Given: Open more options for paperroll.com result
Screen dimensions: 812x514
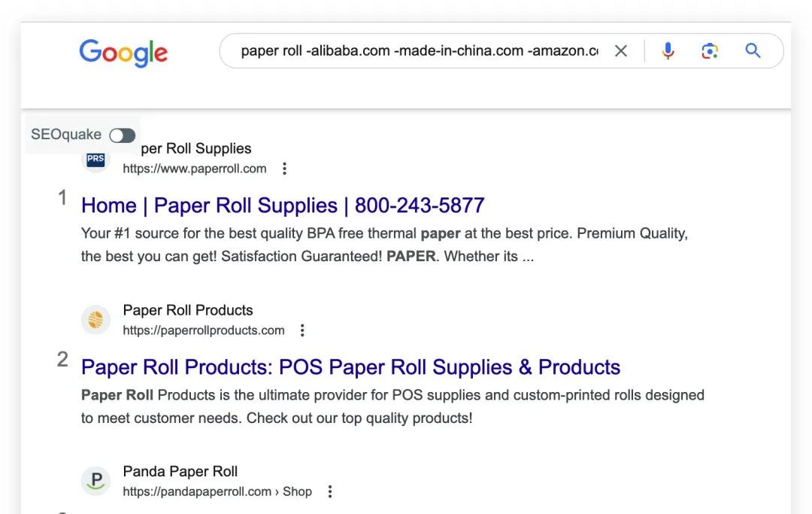Looking at the screenshot, I should tap(284, 169).
